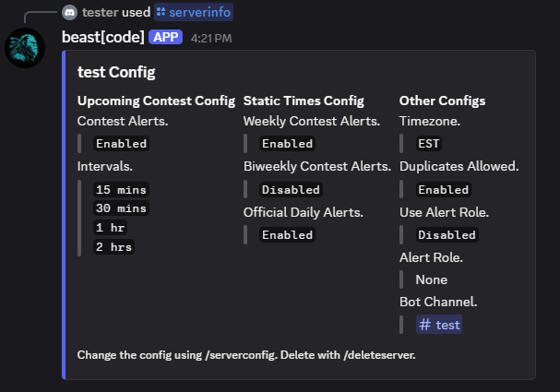Open the #test bot channel mention

[439, 325]
